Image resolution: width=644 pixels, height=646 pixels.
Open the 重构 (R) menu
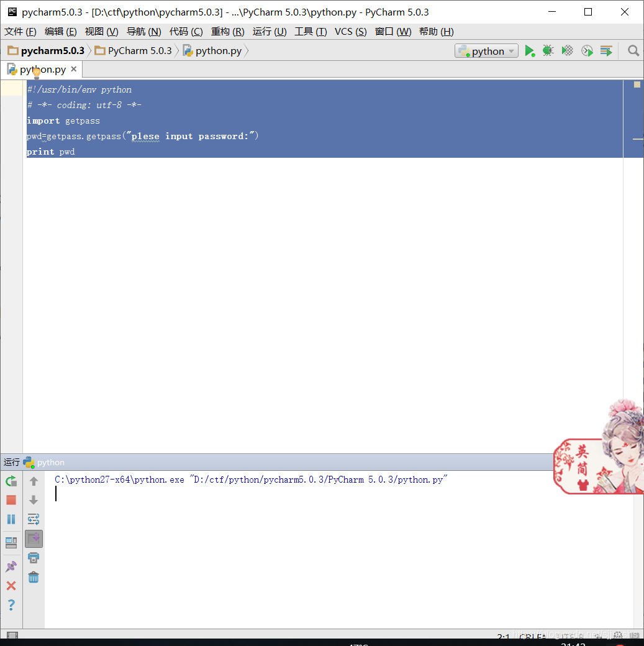coord(228,32)
